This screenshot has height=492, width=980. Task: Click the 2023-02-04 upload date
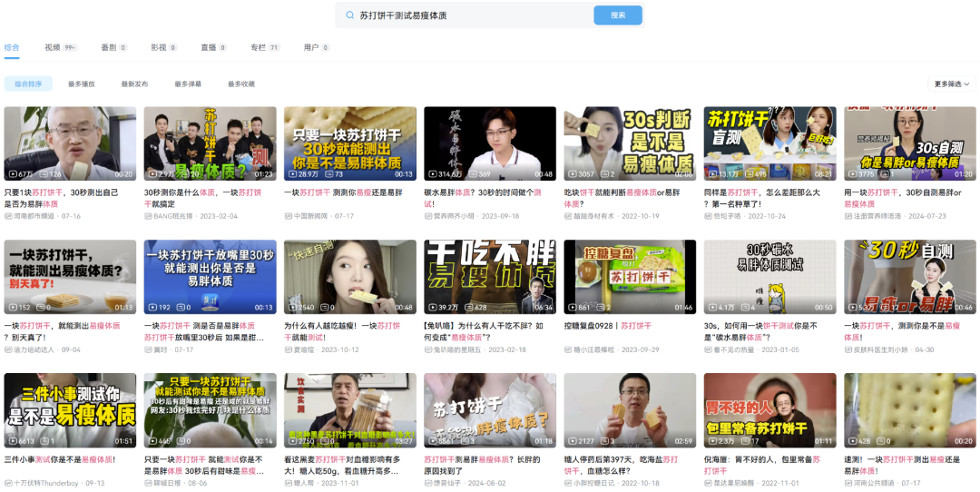[x=220, y=216]
